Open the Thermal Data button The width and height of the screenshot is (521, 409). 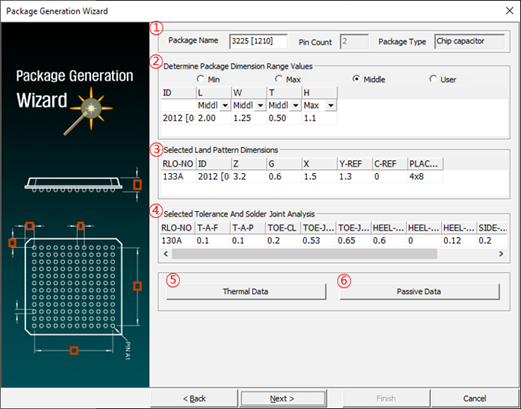coord(246,292)
